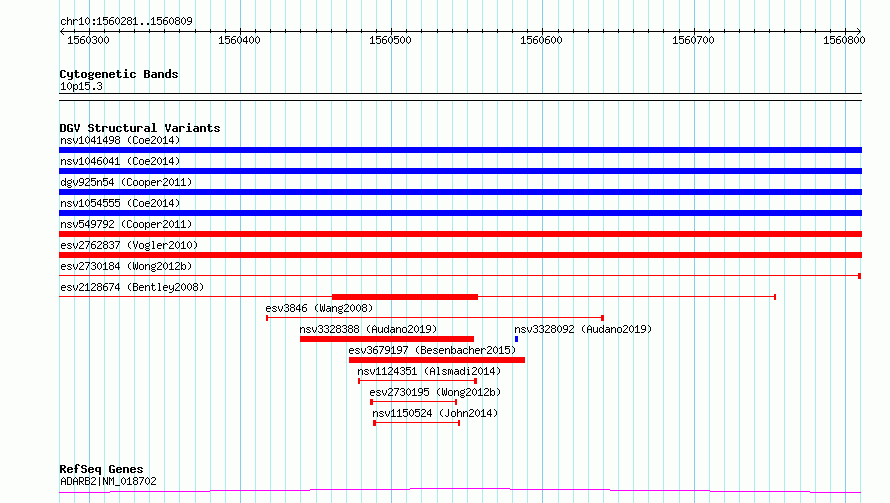The image size is (890, 503).
Task: Select the thick red segment of esv2128674
Action: pos(405,297)
